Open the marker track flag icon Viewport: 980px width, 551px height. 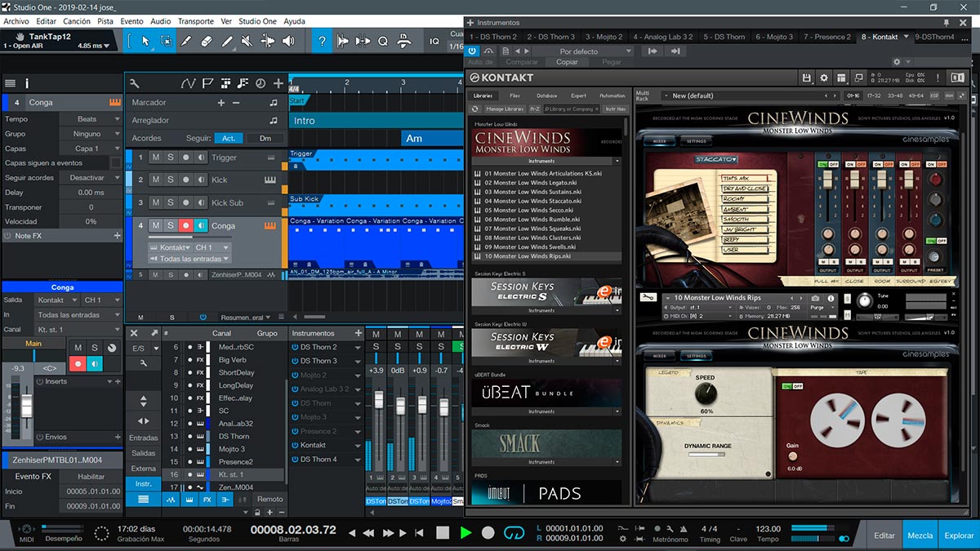pyautogui.click(x=207, y=82)
